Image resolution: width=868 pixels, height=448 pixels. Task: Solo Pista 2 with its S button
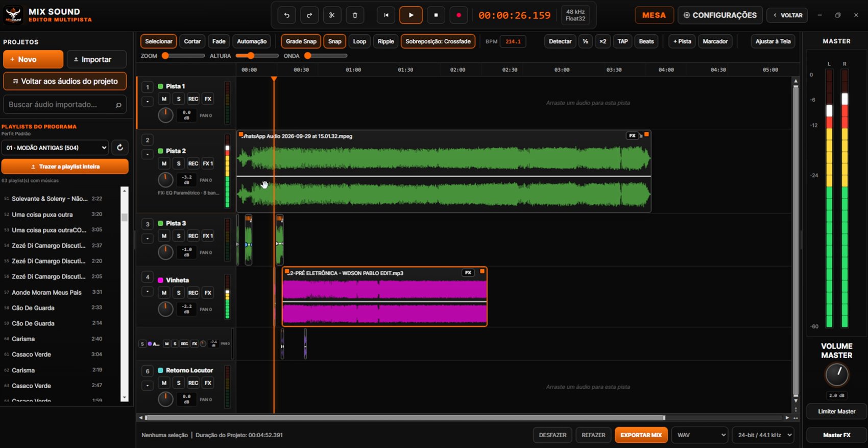pos(178,163)
